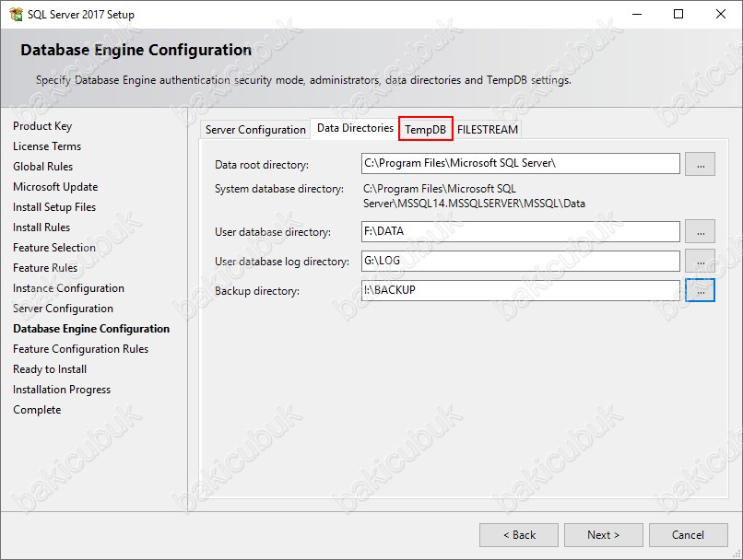Screen dimensions: 743x560
Task: Go back with the Back button
Action: tap(519, 535)
